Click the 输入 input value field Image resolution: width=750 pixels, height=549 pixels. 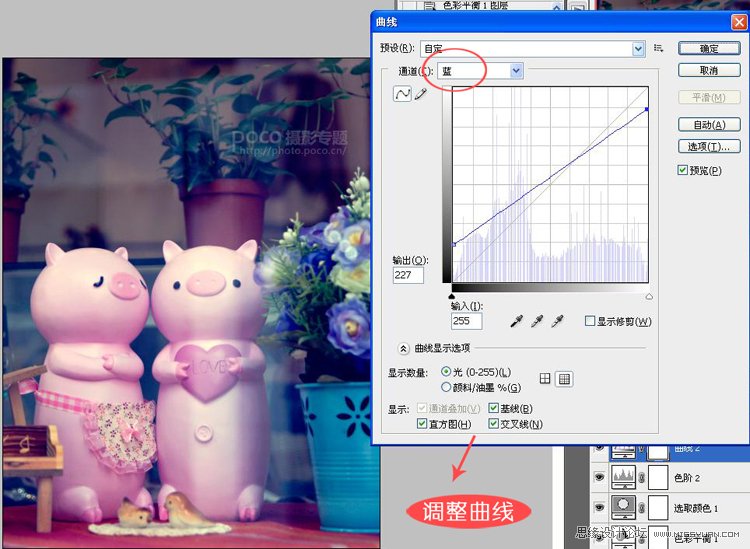coord(466,321)
